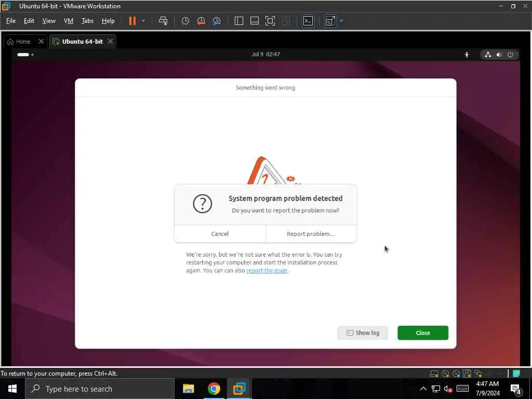This screenshot has width=532, height=399.
Task: Click the message log icon in status bar
Action: (x=516, y=374)
